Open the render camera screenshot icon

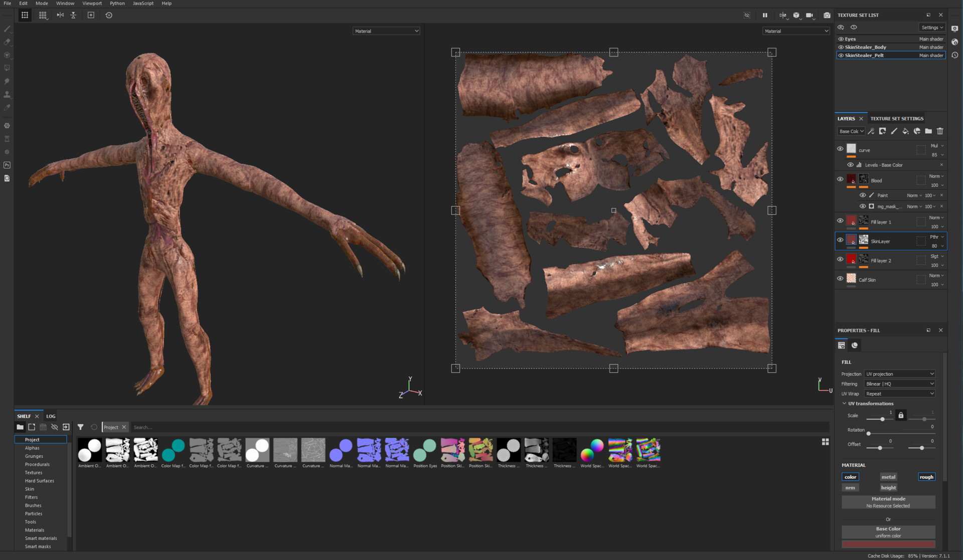tap(827, 16)
